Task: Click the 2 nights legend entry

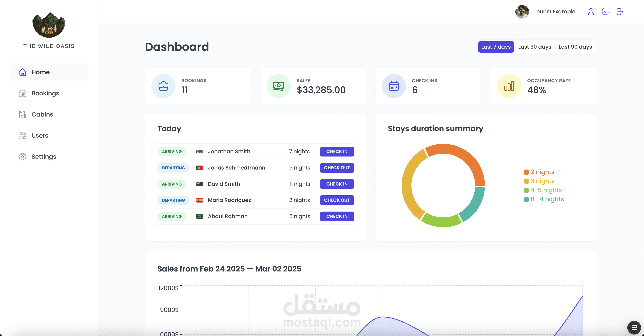Action: pyautogui.click(x=539, y=172)
